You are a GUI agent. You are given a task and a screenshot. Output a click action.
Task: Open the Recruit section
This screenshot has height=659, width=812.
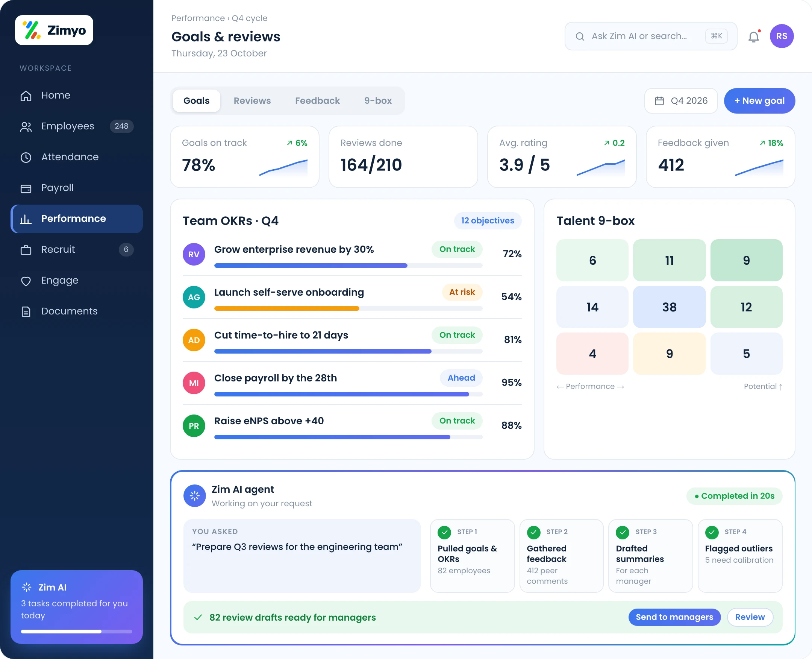(77, 249)
